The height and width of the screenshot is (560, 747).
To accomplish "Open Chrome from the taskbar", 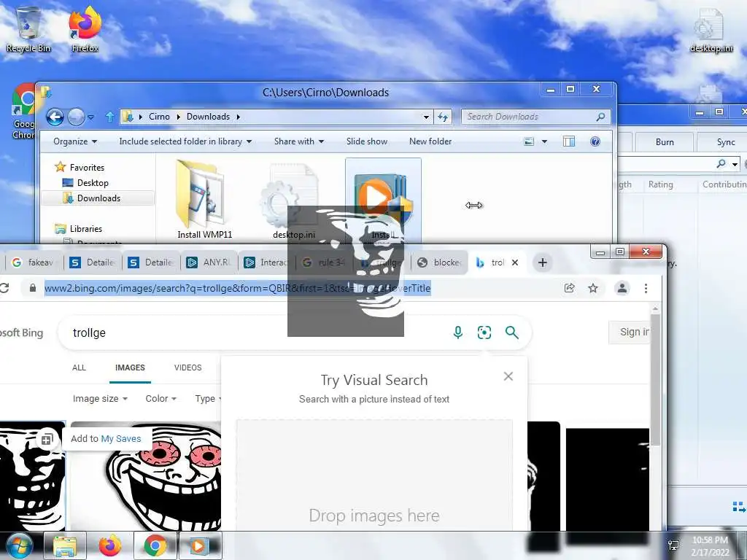I will tap(155, 545).
